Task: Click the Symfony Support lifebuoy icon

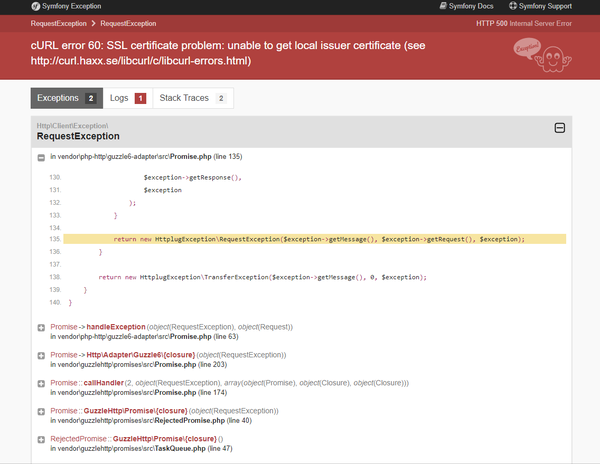Action: point(513,6)
